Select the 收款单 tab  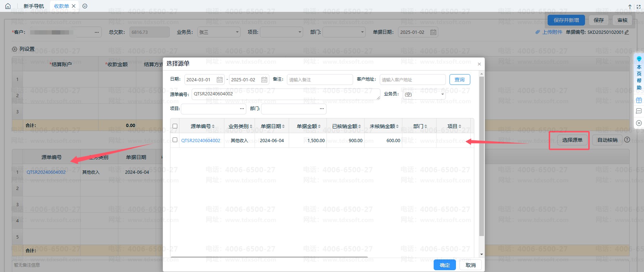click(x=61, y=6)
